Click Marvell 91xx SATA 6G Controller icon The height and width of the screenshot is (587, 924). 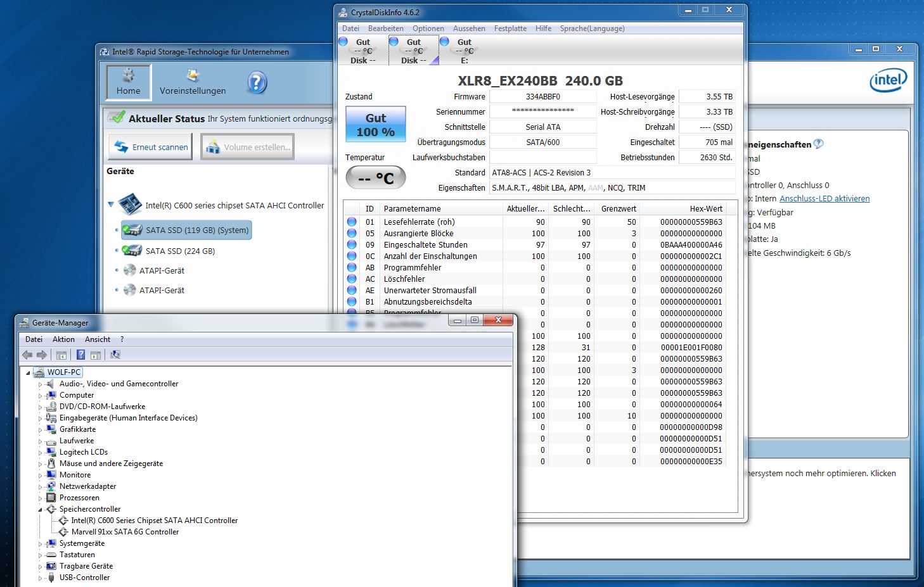[x=63, y=532]
